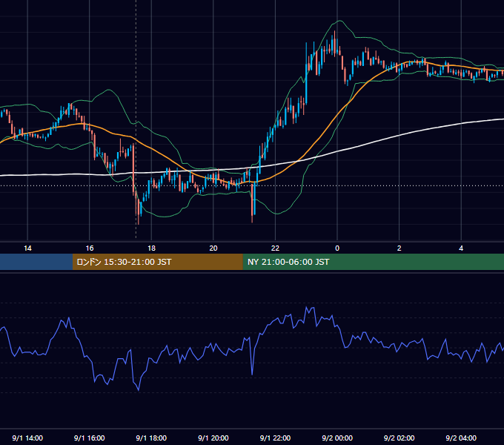Click the 0 hour label on price chart axis
The image size is (504, 445).
click(337, 248)
